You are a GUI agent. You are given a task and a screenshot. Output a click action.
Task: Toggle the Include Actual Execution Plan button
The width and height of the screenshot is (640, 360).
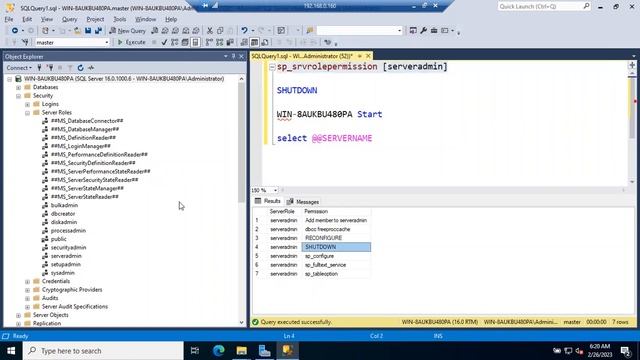[209, 42]
